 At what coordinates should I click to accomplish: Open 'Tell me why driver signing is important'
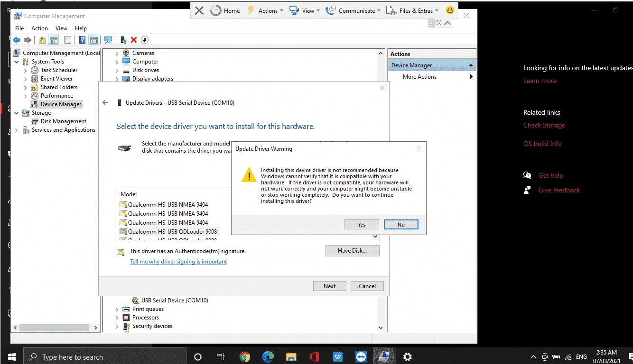tap(178, 262)
